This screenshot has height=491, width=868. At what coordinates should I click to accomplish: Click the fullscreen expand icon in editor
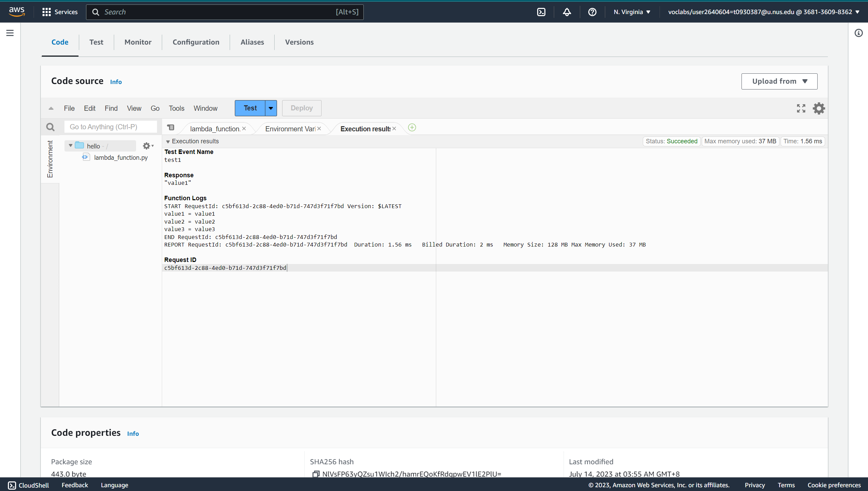[801, 108]
